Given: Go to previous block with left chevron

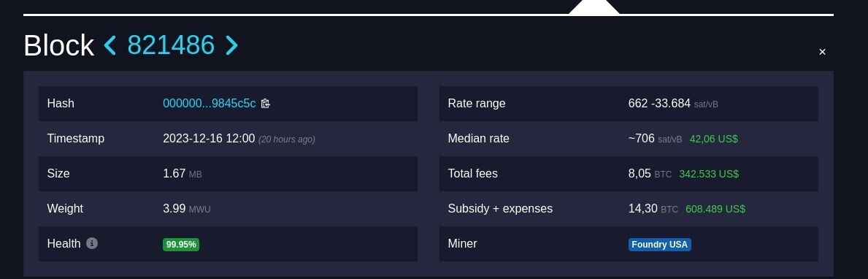Looking at the screenshot, I should (x=110, y=45).
